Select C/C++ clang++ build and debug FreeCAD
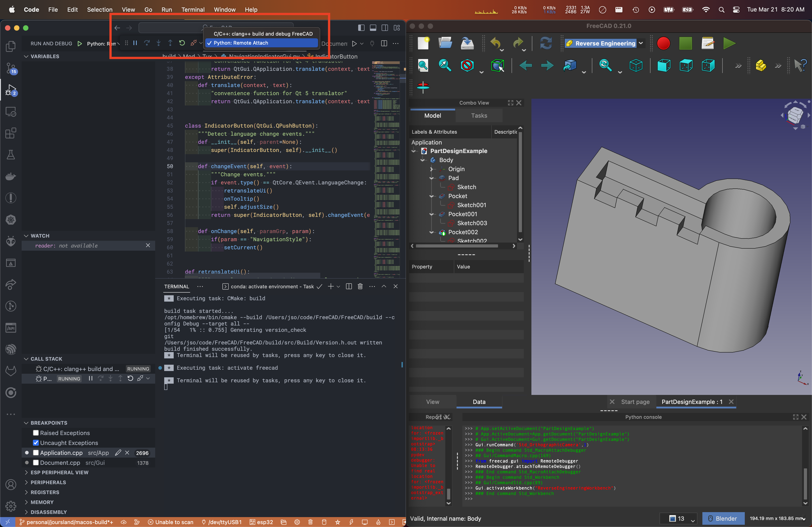Viewport: 812px width, 527px height. click(263, 34)
